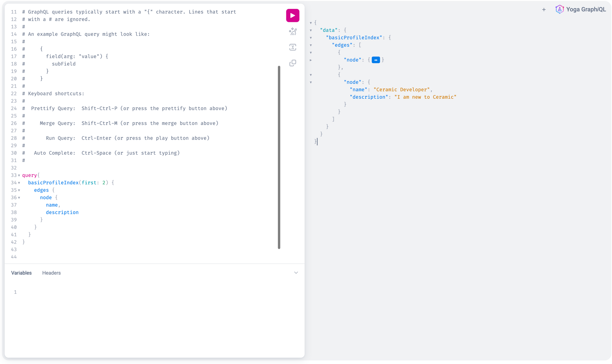
Task: Run the query with the play button
Action: point(293,15)
